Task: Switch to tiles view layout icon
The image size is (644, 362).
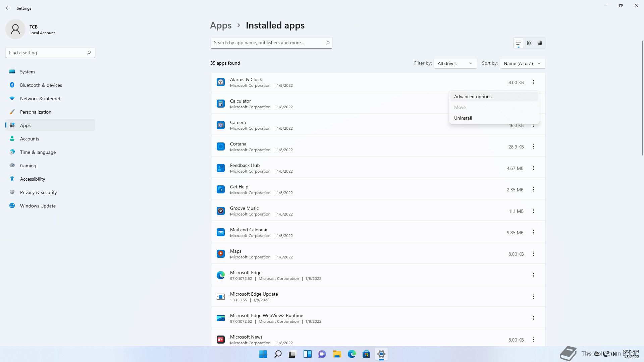Action: (540, 43)
